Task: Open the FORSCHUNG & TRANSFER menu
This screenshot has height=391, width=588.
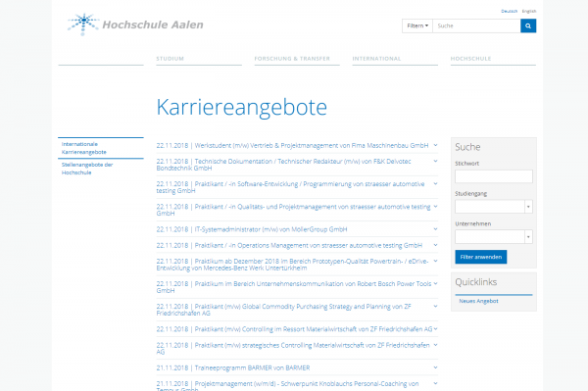Action: [x=292, y=59]
